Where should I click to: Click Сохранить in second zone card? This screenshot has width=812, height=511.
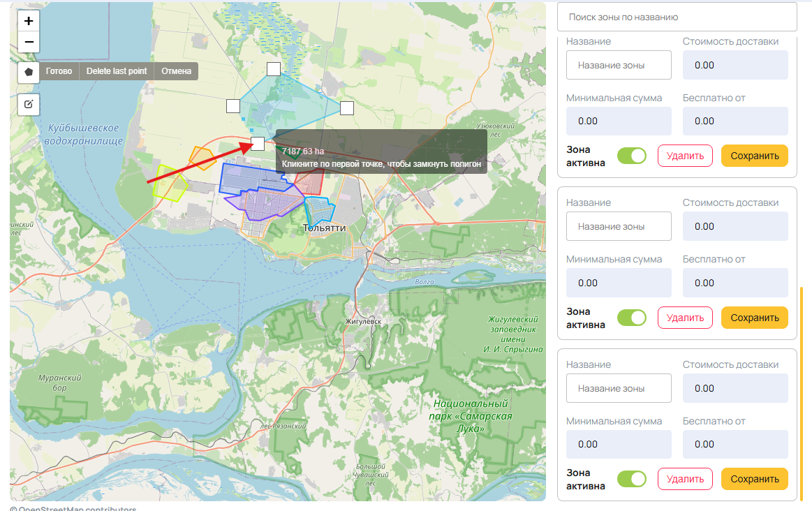[x=755, y=318]
